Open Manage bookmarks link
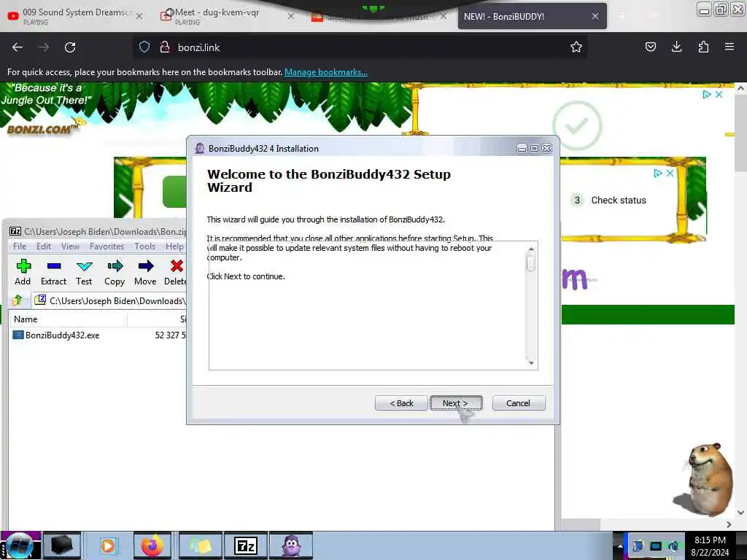 326,72
